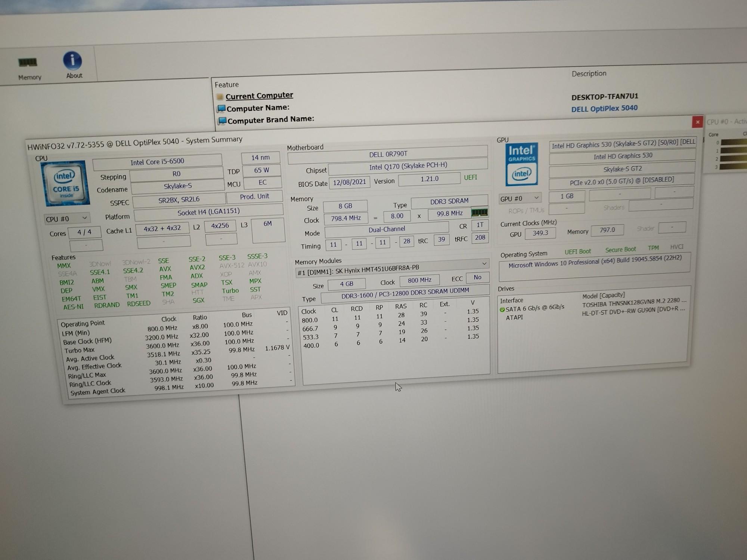The image size is (747, 560).
Task: Click the DDR3 SDRAM memory type field
Action: [x=449, y=201]
